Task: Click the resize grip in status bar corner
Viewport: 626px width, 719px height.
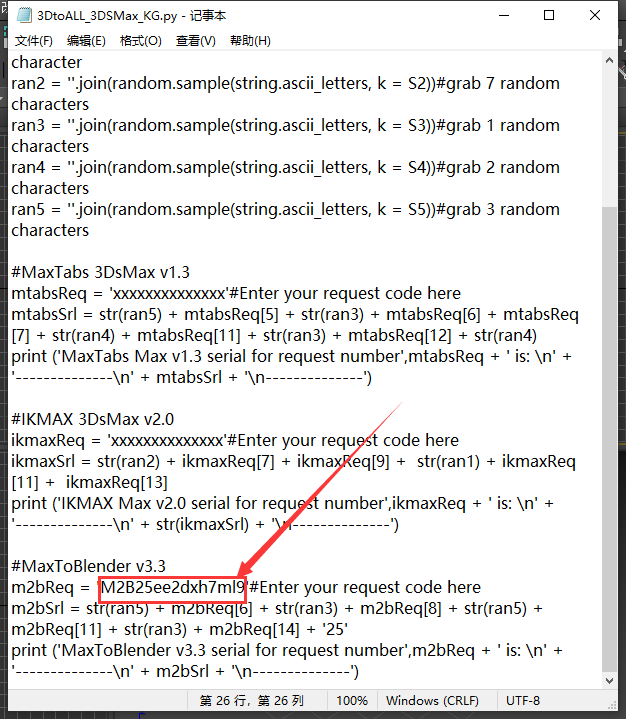Action: [612, 705]
